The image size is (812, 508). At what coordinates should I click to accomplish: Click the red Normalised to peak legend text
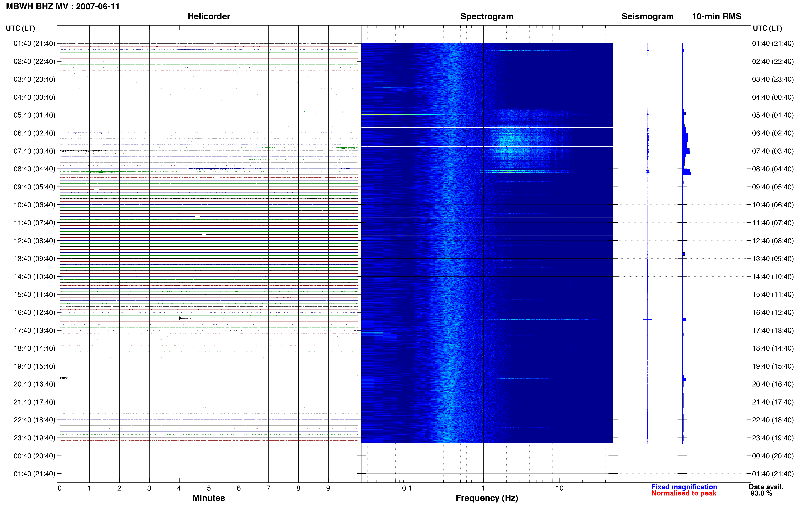pos(684,493)
